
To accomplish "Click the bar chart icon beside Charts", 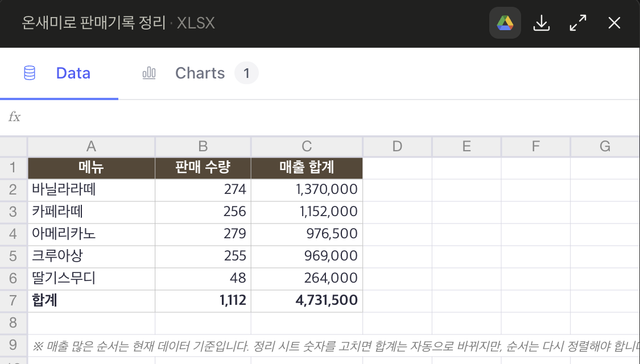I will point(149,73).
